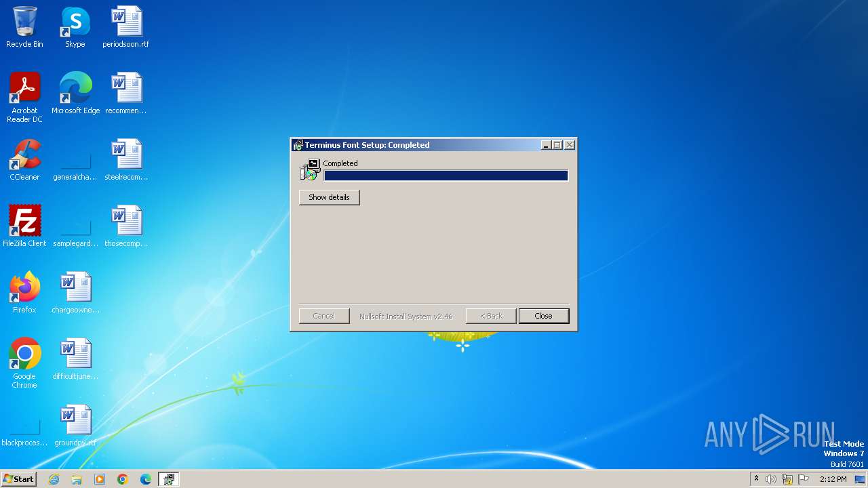Viewport: 868px width, 488px height.
Task: Click the disabled Cancel button
Action: click(x=323, y=316)
